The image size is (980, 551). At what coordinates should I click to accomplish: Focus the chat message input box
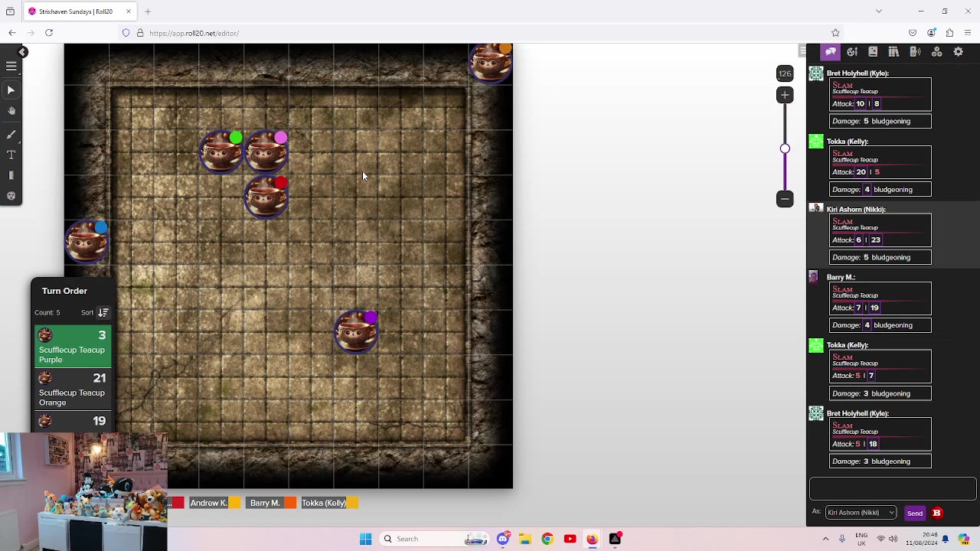click(893, 488)
